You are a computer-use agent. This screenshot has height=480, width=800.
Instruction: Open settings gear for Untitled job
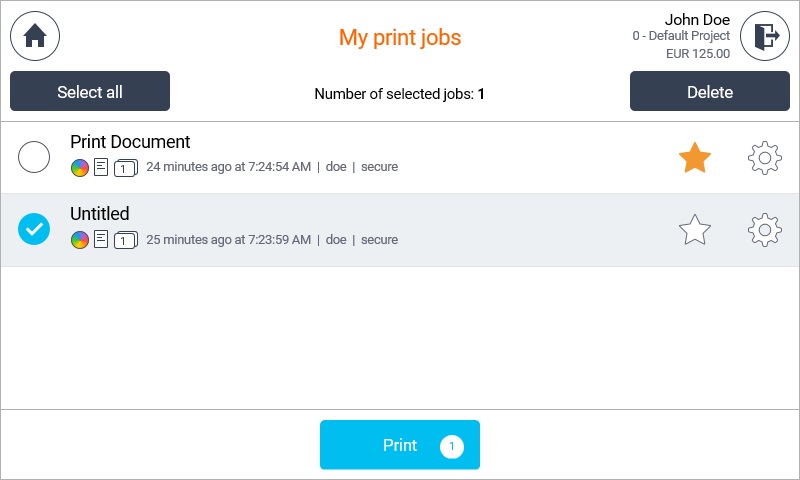pos(765,230)
